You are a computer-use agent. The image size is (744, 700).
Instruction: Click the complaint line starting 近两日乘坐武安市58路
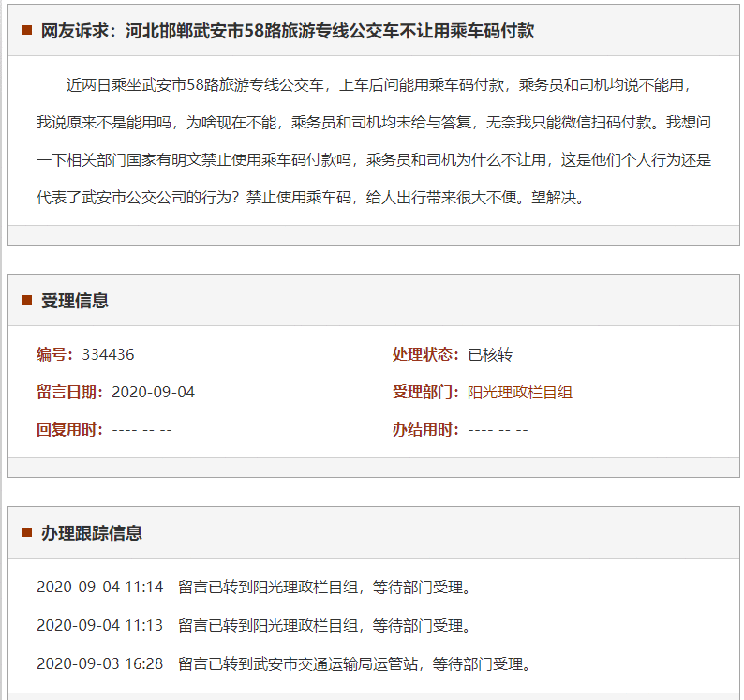coord(379,85)
